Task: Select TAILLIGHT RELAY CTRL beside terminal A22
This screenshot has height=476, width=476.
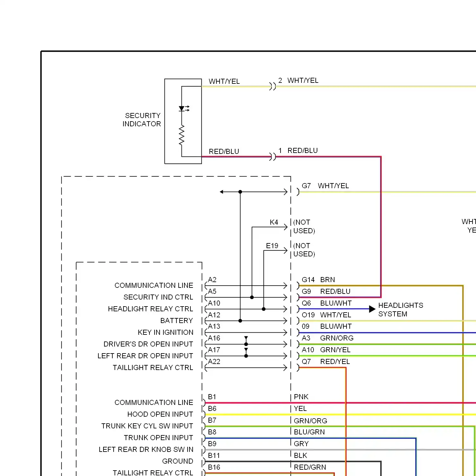Action: tap(153, 367)
